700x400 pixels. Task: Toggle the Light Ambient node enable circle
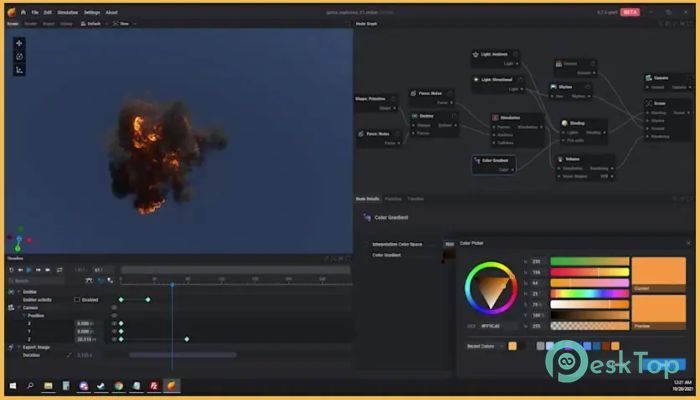[x=515, y=54]
